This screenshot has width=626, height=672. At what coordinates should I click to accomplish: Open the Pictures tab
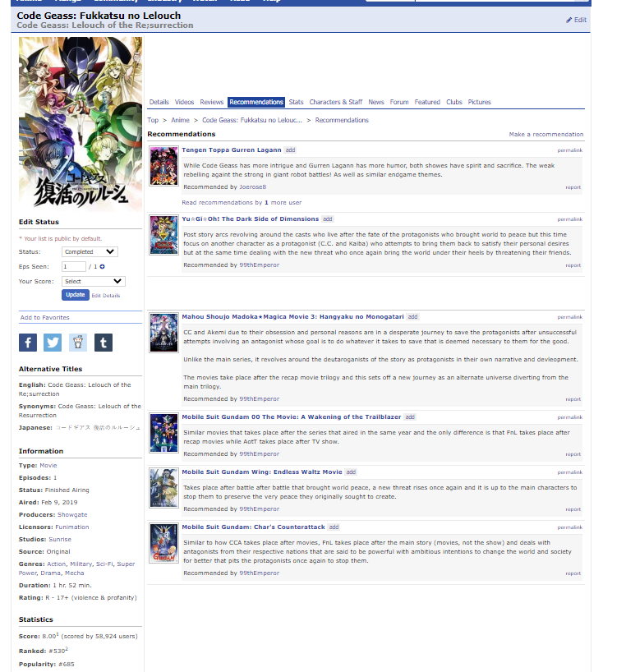pyautogui.click(x=480, y=102)
